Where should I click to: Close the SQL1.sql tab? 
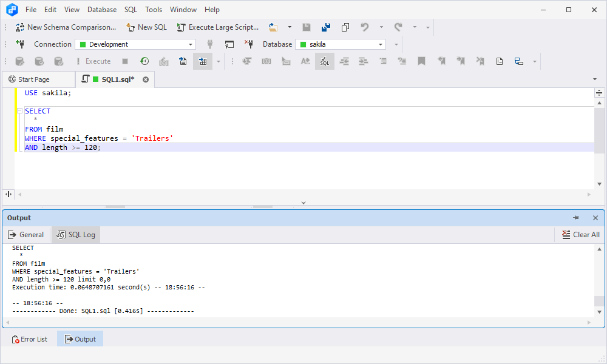point(146,79)
